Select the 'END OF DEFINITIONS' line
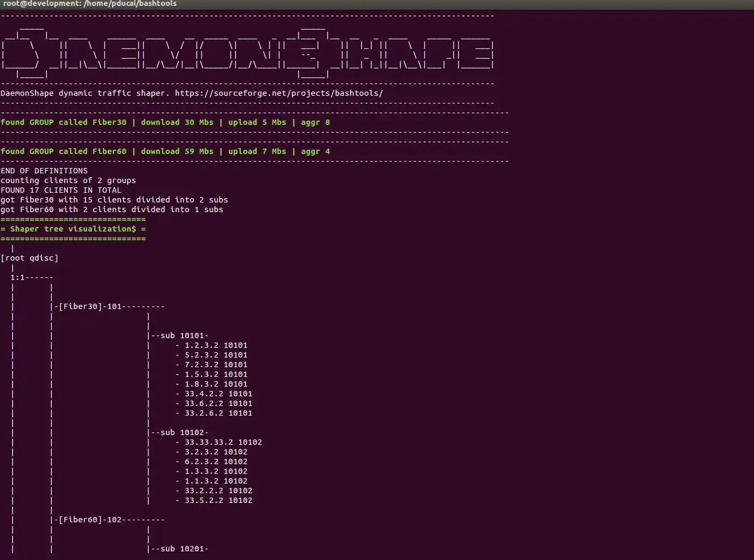Viewport: 754px width, 560px height. [x=44, y=171]
